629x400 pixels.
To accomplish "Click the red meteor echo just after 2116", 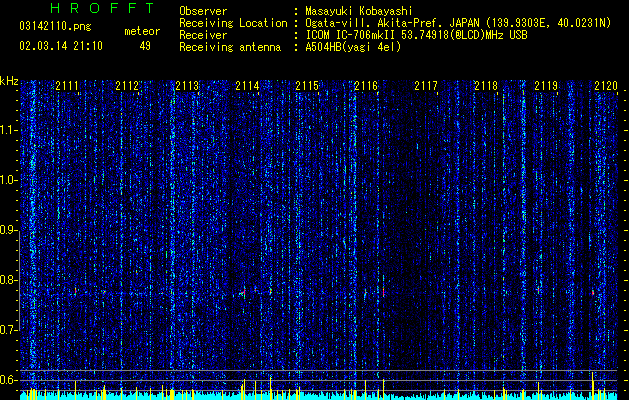I will [x=383, y=292].
